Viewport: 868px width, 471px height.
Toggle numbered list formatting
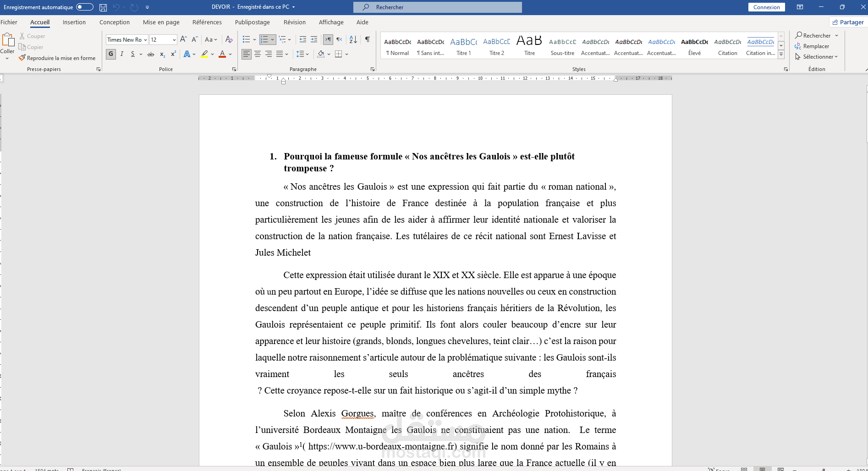point(264,39)
